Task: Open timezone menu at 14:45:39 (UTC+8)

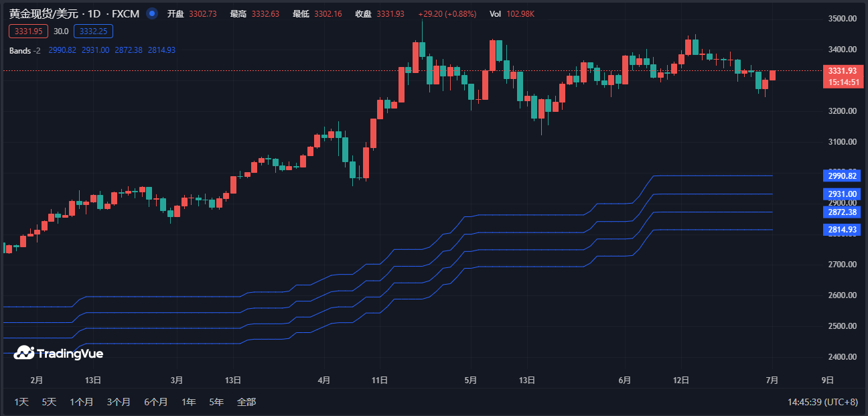Action: [x=822, y=402]
